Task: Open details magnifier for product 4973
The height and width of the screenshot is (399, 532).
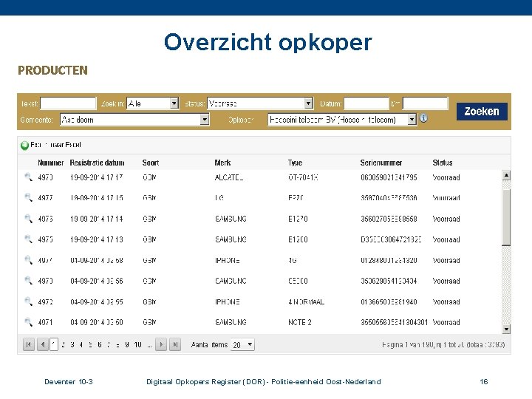Action: click(28, 281)
